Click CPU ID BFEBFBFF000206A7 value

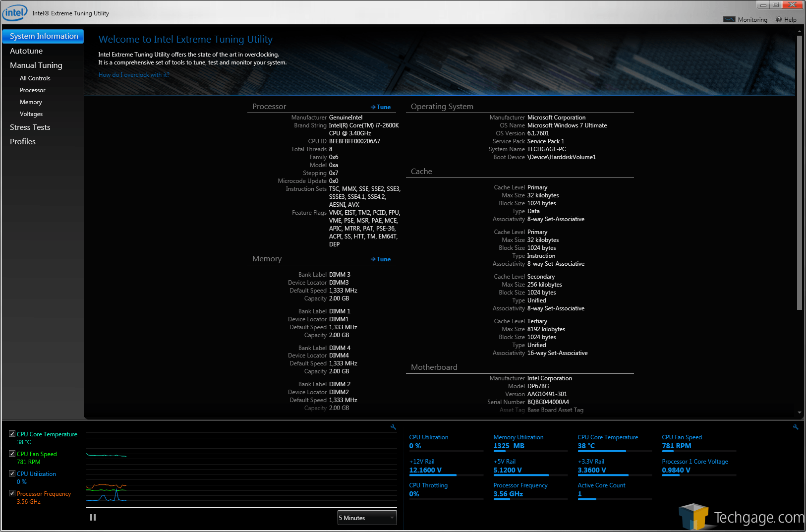[x=354, y=141]
